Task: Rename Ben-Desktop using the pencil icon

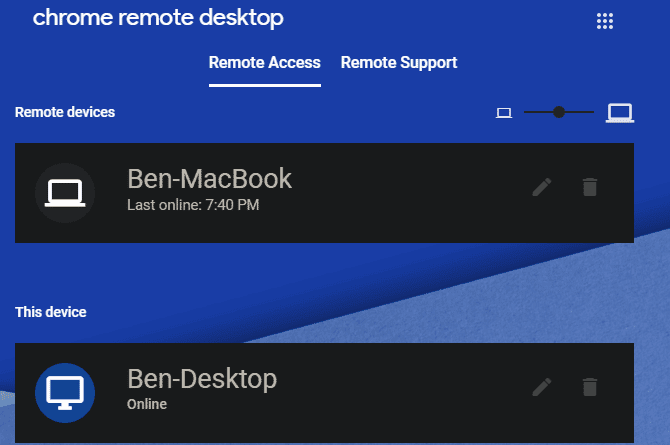Action: 542,386
